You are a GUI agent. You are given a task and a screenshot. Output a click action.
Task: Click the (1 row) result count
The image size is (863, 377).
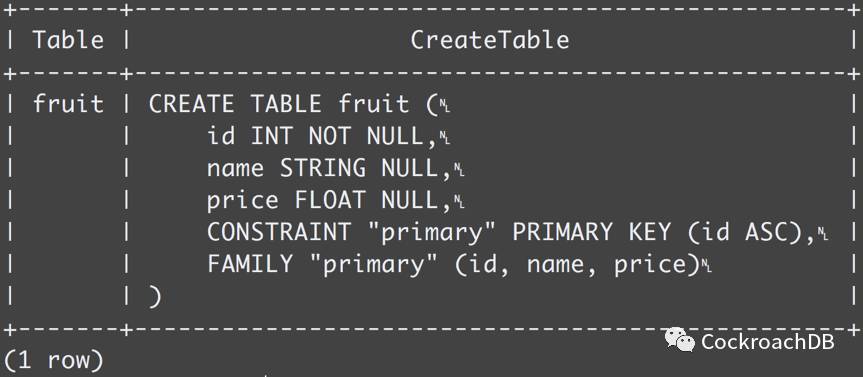pos(53,360)
